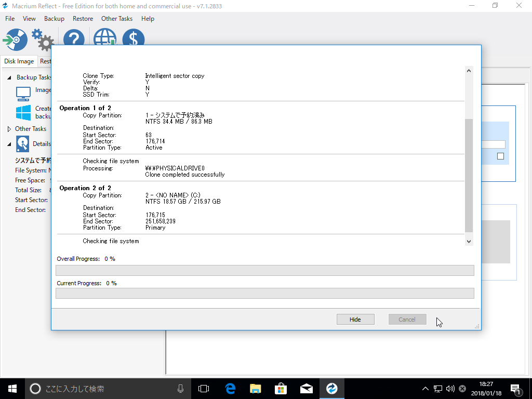This screenshot has height=399, width=532.
Task: Click the disk image backup toolbar icon
Action: tap(15, 39)
